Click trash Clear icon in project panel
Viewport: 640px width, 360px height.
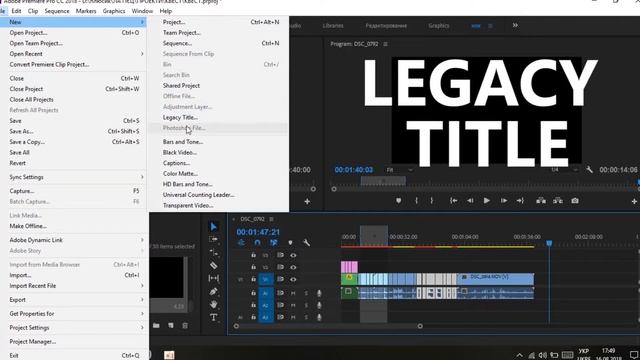click(185, 325)
